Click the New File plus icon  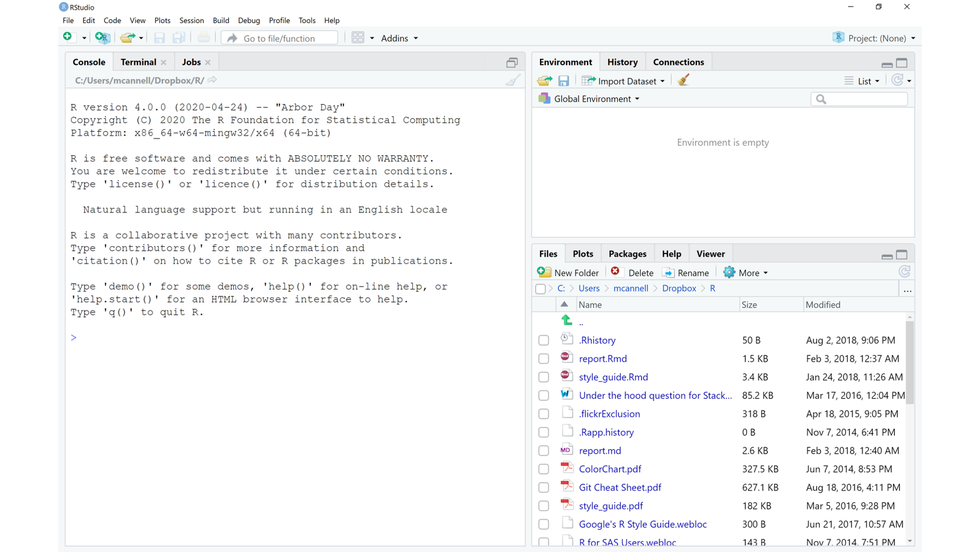[68, 37]
